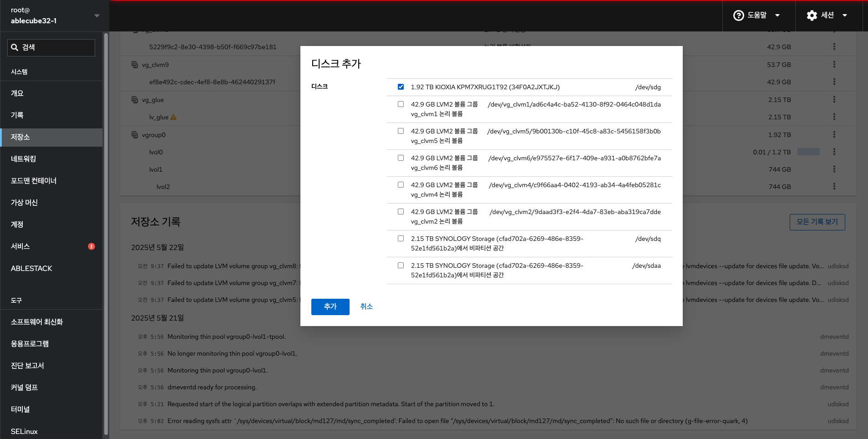868x439 pixels.
Task: Open 가상 머신 from the sidebar
Action: coord(25,203)
